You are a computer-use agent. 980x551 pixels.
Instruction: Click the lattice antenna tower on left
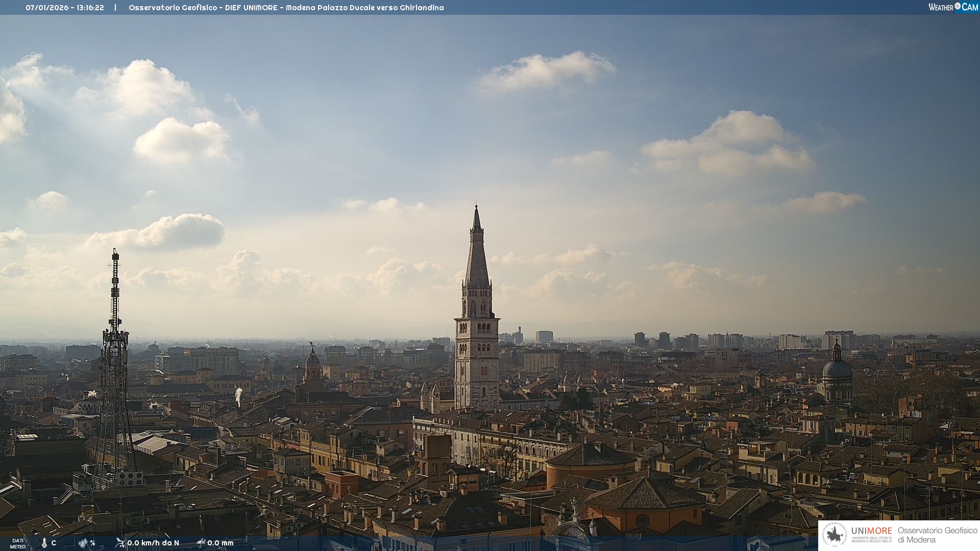click(x=115, y=357)
